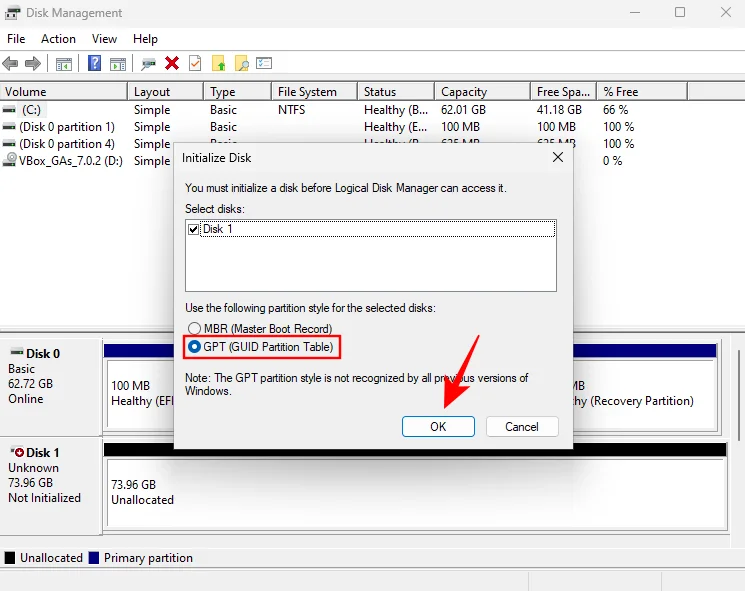Click the NTFS file system cell
745x591 pixels.
(x=291, y=110)
